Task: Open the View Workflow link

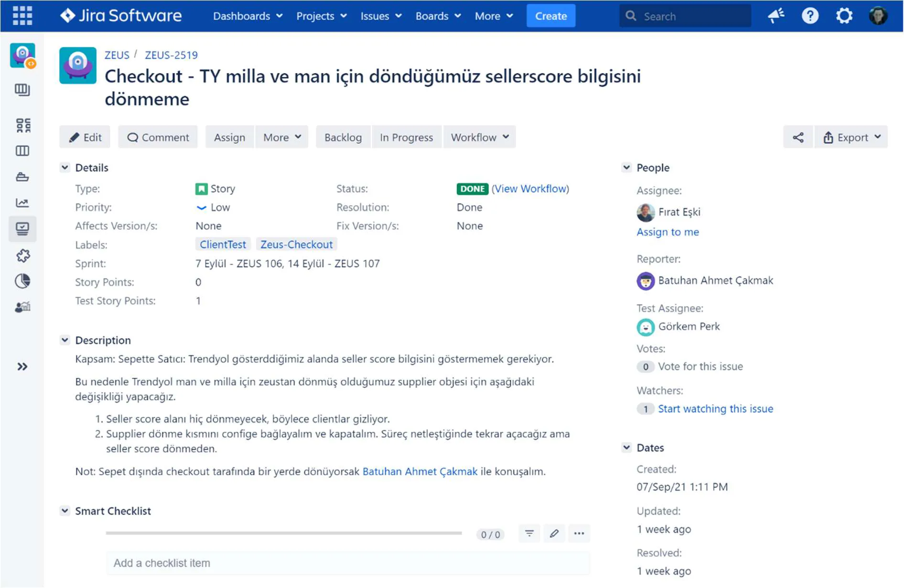Action: [530, 189]
